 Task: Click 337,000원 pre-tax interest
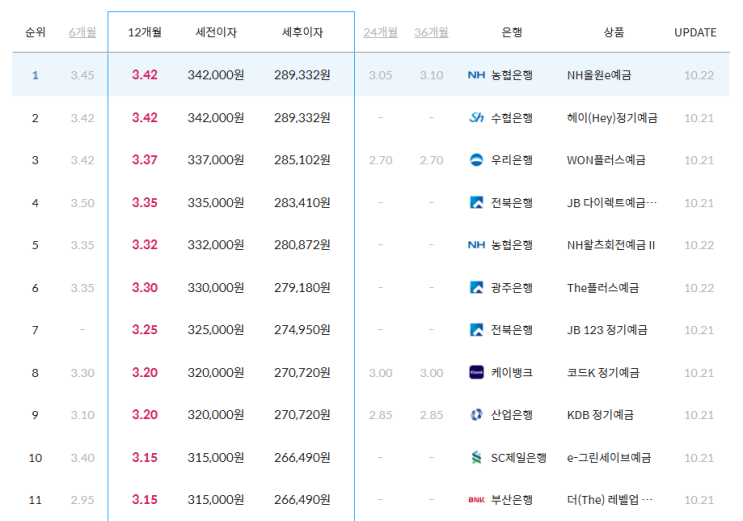tap(216, 160)
